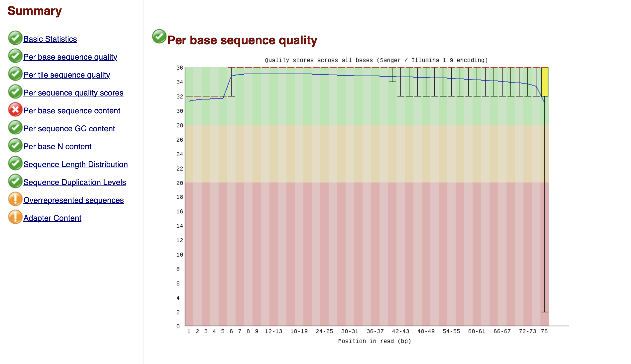This screenshot has height=364, width=631.
Task: Navigate to Per tile sequence quality
Action: (x=66, y=75)
